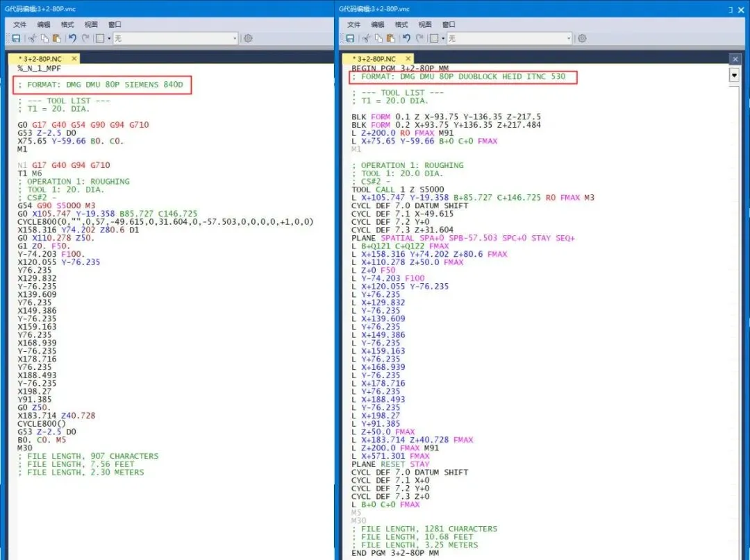Open the 无 combo box in Siemens 840D window
This screenshot has width=750, height=560.
176,38
